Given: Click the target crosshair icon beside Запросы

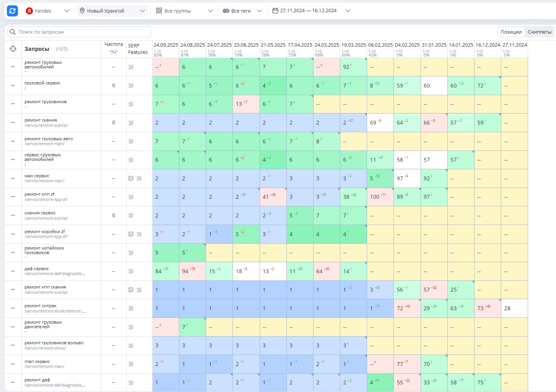Looking at the screenshot, I should (13, 49).
